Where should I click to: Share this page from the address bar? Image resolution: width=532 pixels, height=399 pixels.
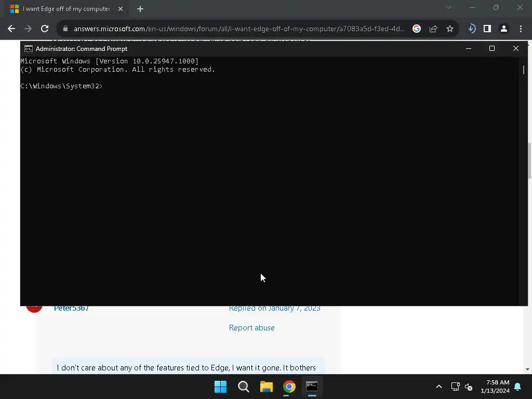pyautogui.click(x=433, y=29)
